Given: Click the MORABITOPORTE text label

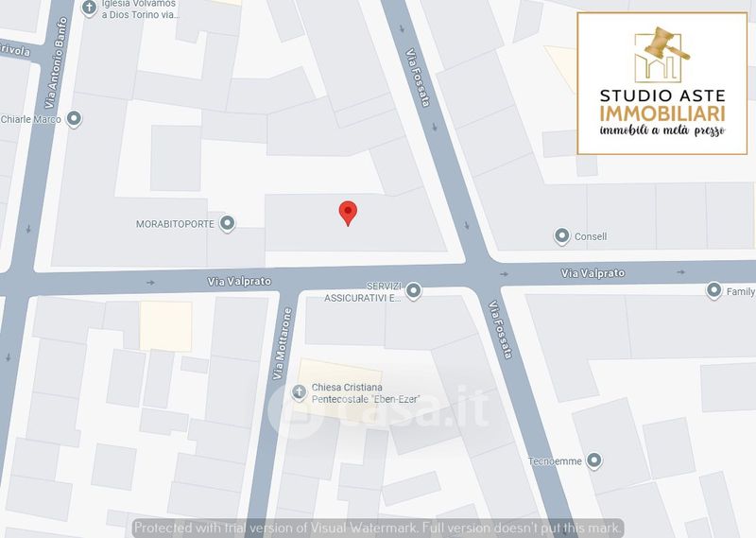Looking at the screenshot, I should tap(175, 224).
